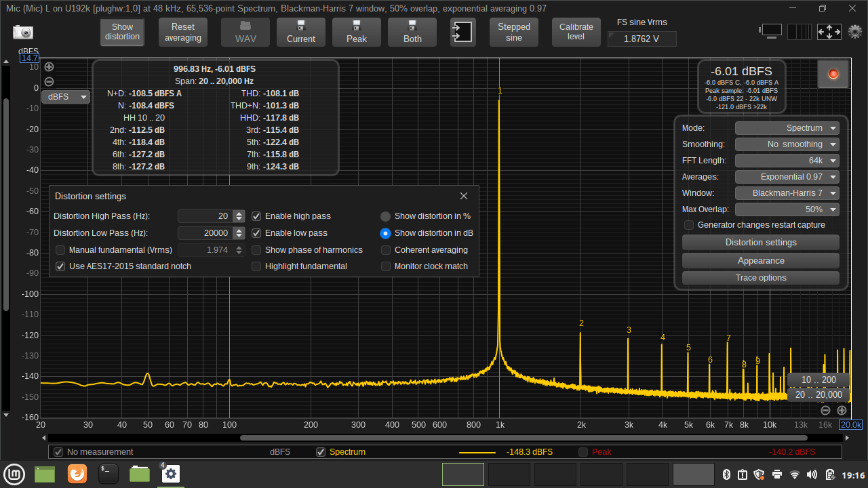
Task: Select the 20 .. 20,000 frequency range preset
Action: click(818, 394)
